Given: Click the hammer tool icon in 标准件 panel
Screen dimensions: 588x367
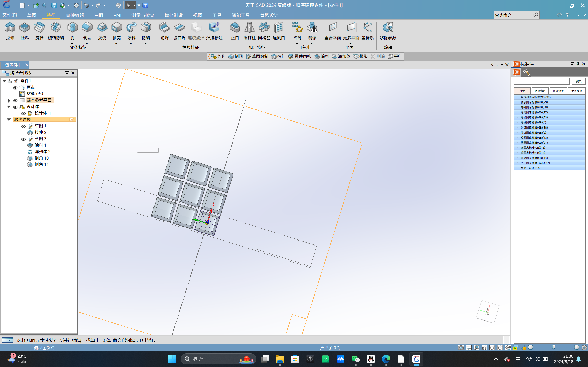Looking at the screenshot, I should coord(526,72).
